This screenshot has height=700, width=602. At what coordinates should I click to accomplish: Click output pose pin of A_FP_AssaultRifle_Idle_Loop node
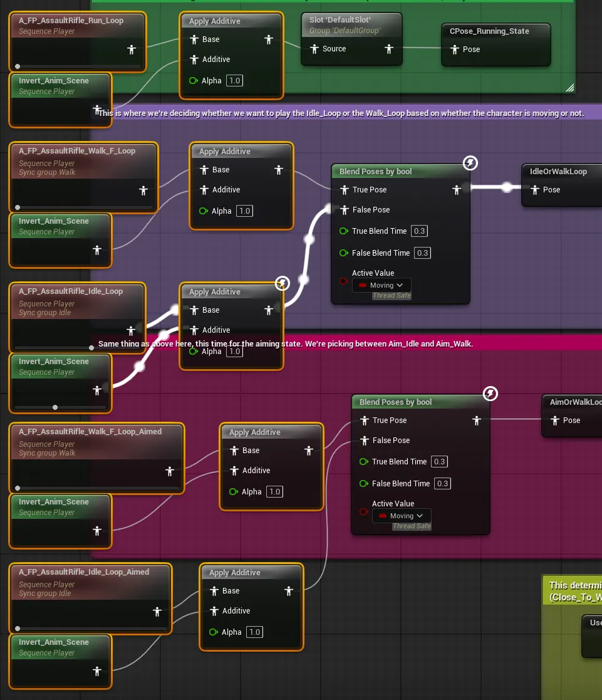coord(130,331)
